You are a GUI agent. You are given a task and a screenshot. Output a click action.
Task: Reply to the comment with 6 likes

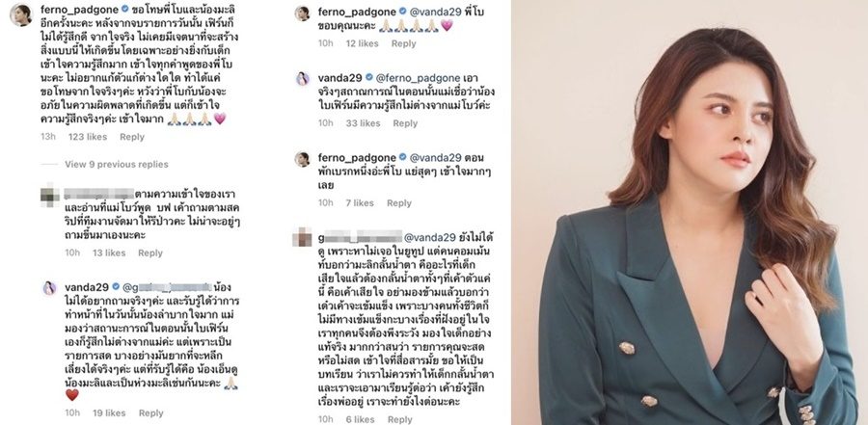[x=399, y=420]
